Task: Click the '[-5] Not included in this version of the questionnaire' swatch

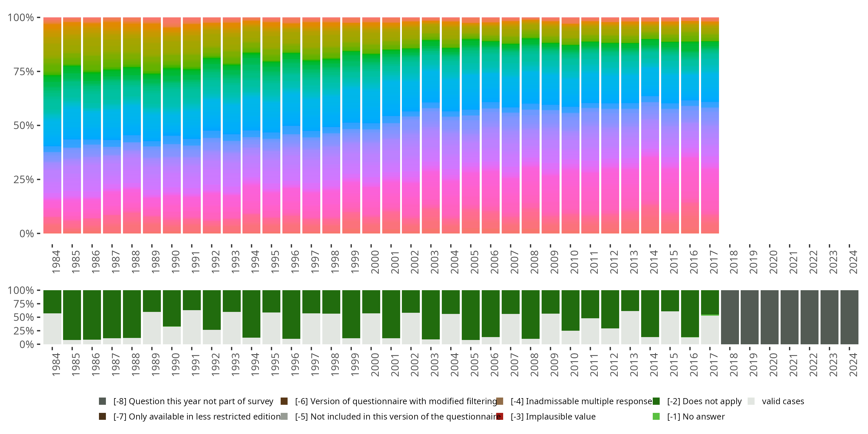Action: coord(284,416)
